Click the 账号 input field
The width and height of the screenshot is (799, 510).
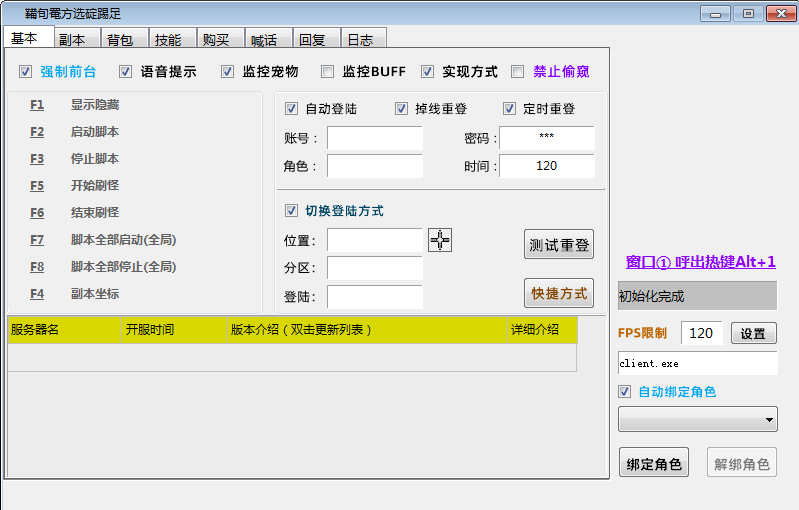[x=375, y=139]
